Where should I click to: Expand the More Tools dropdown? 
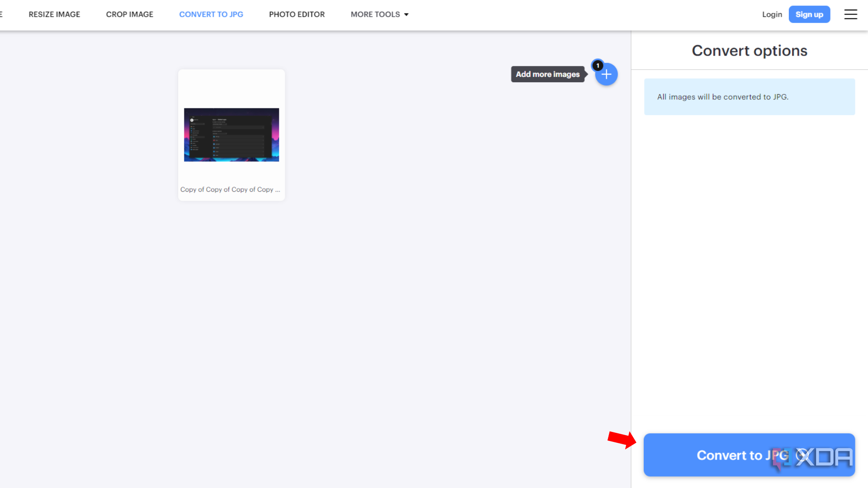[379, 14]
